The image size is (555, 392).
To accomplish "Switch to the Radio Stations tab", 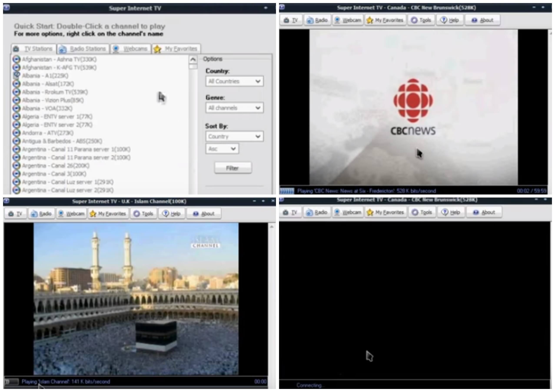I will coord(83,49).
